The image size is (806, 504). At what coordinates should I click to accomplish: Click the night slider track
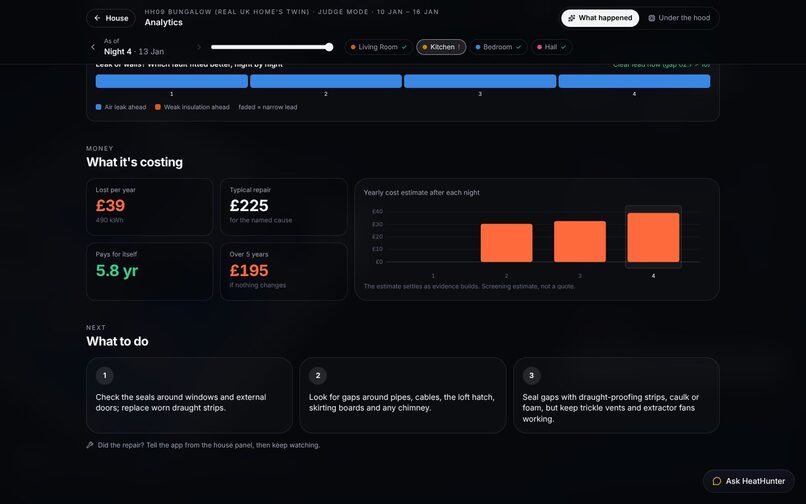click(x=271, y=47)
